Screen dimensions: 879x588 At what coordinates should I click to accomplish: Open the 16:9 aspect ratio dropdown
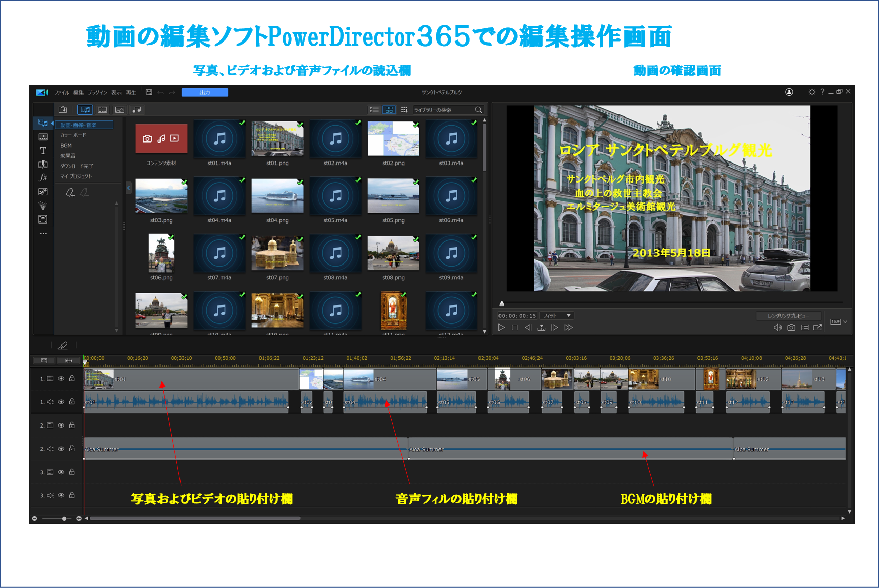[839, 322]
